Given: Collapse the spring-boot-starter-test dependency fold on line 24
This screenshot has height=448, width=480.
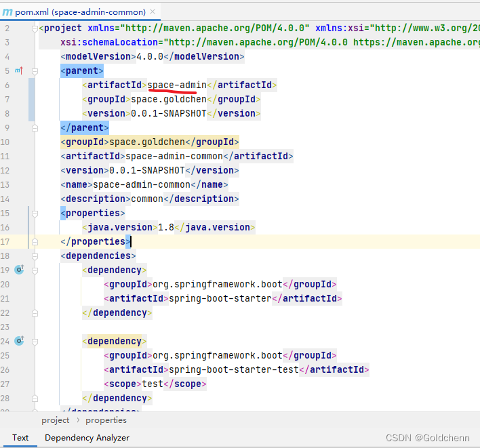Looking at the screenshot, I should [x=35, y=342].
